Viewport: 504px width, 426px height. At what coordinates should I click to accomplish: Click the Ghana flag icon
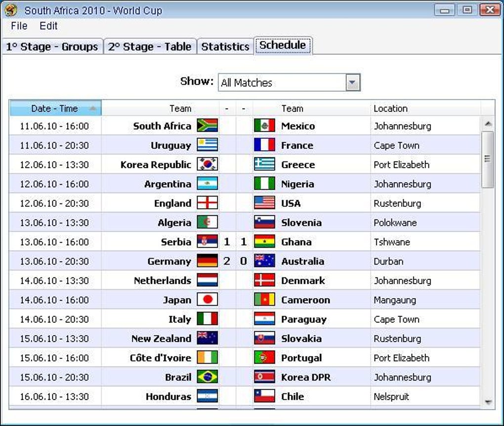[x=264, y=241]
